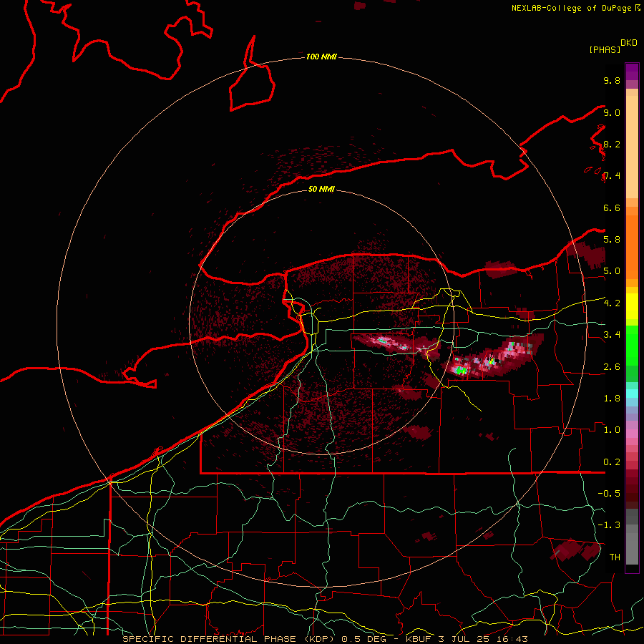Click the 9.0 scale value

coord(612,112)
